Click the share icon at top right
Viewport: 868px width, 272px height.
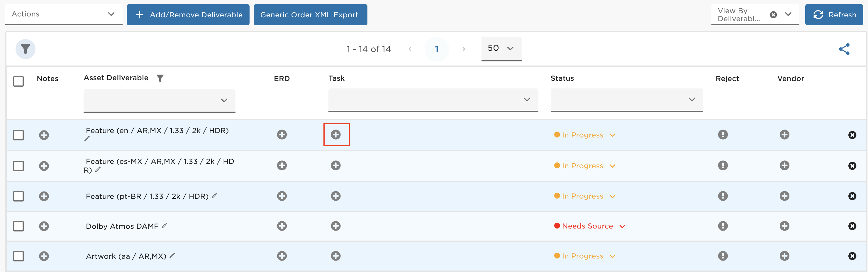coord(844,49)
